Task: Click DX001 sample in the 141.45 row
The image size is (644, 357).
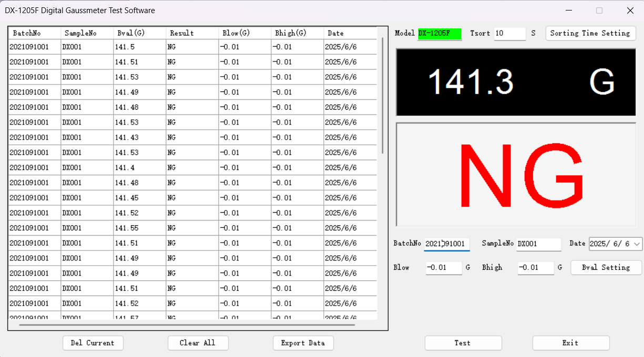Action: (x=87, y=198)
